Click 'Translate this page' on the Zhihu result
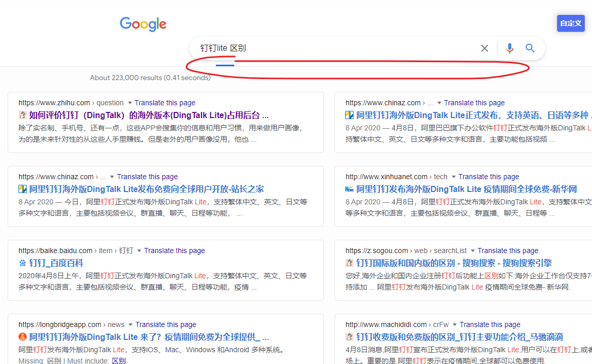This screenshot has height=364, width=592. coord(164,103)
